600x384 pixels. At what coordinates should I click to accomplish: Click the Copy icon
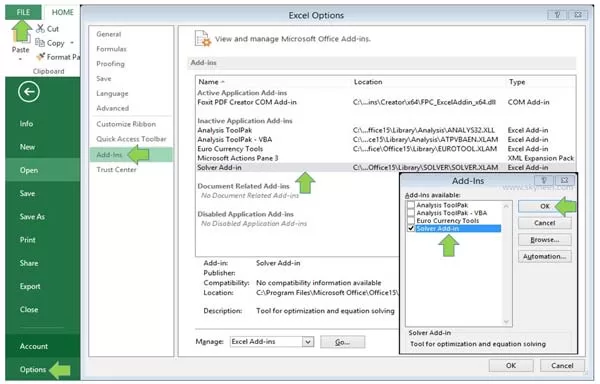coord(40,42)
